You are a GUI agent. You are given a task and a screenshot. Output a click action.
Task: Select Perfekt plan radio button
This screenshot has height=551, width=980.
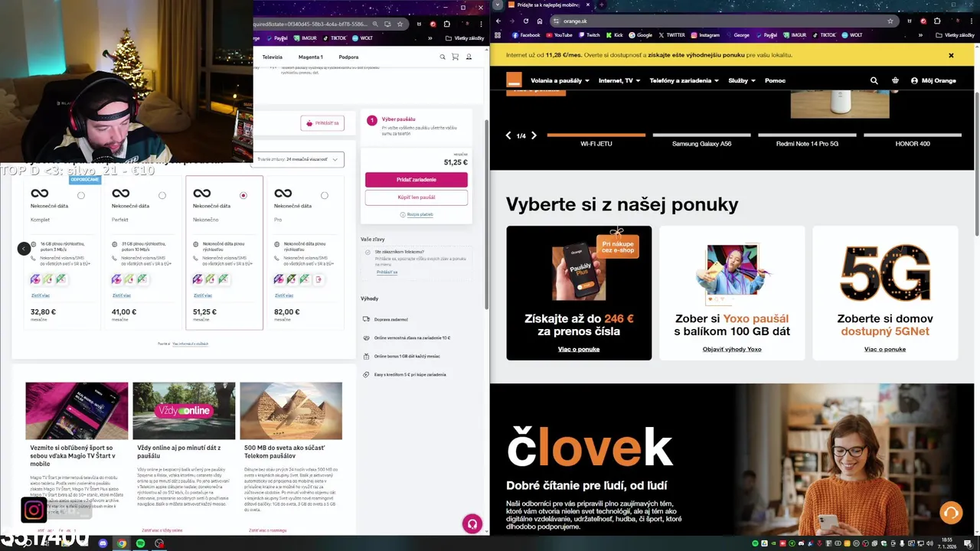[162, 195]
